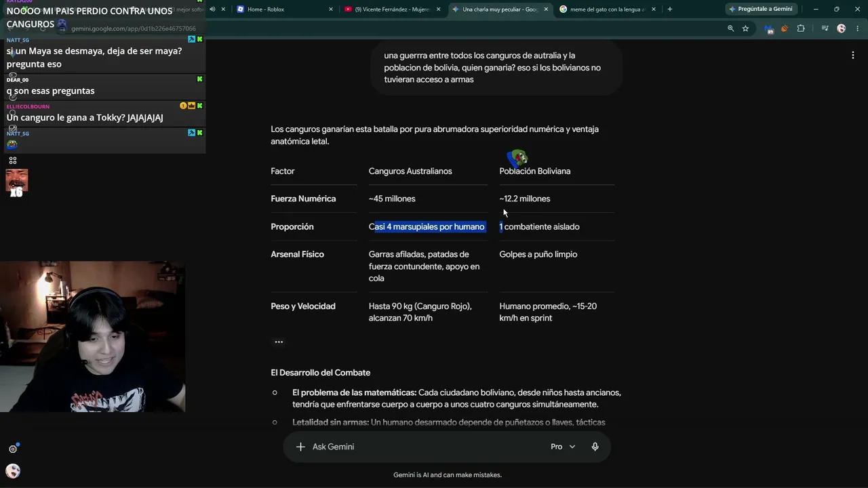
Task: Open the media controls toolbar icon
Action: pos(825,28)
